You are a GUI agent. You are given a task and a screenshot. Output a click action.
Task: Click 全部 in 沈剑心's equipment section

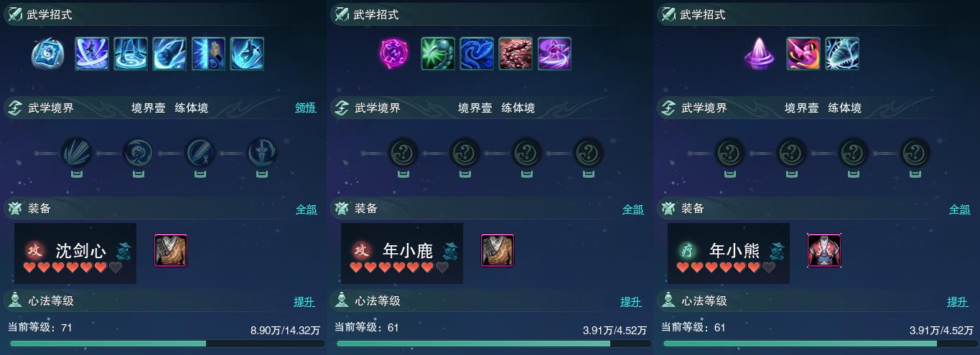[x=307, y=209]
